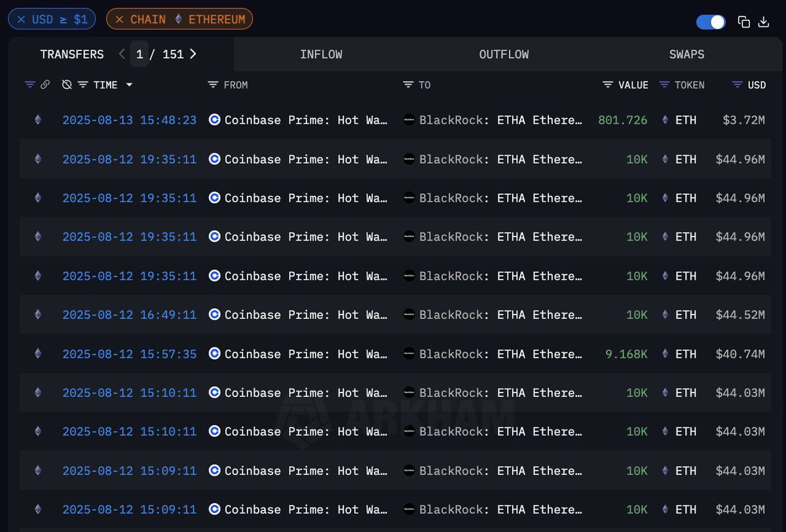The height and width of the screenshot is (532, 786).
Task: Click Ethereum chain icon in 16:49:11 row
Action: click(x=37, y=314)
